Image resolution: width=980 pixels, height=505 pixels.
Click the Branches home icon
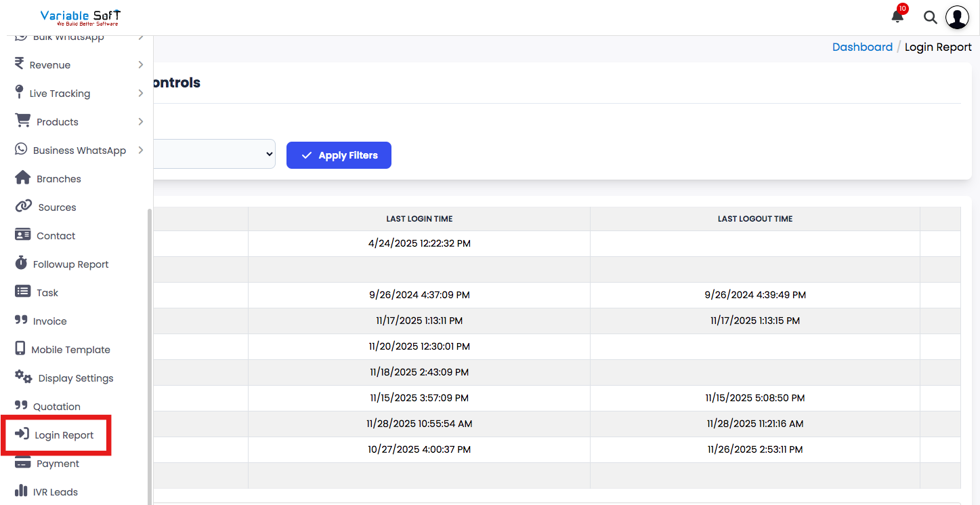pos(23,178)
